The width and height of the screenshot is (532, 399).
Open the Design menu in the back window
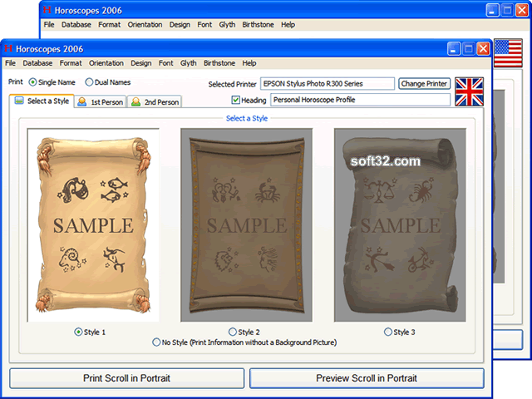point(180,24)
